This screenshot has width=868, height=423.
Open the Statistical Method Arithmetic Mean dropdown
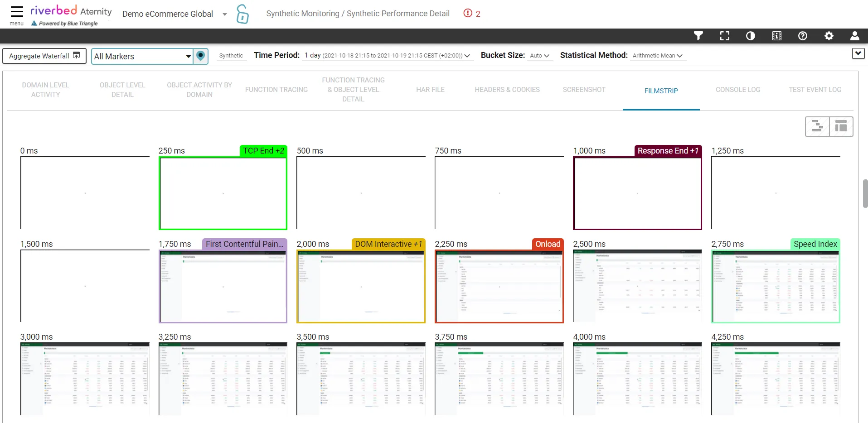click(x=658, y=56)
